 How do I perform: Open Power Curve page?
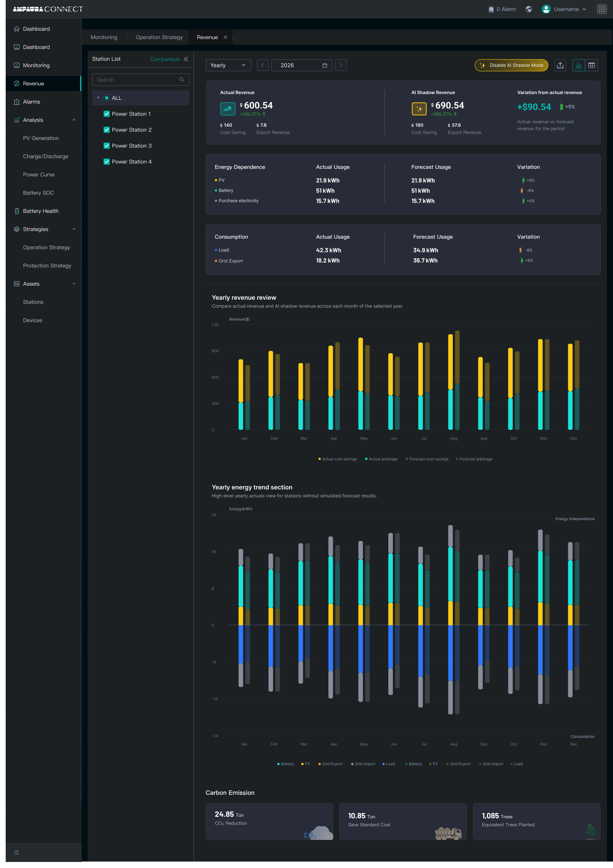pyautogui.click(x=39, y=175)
